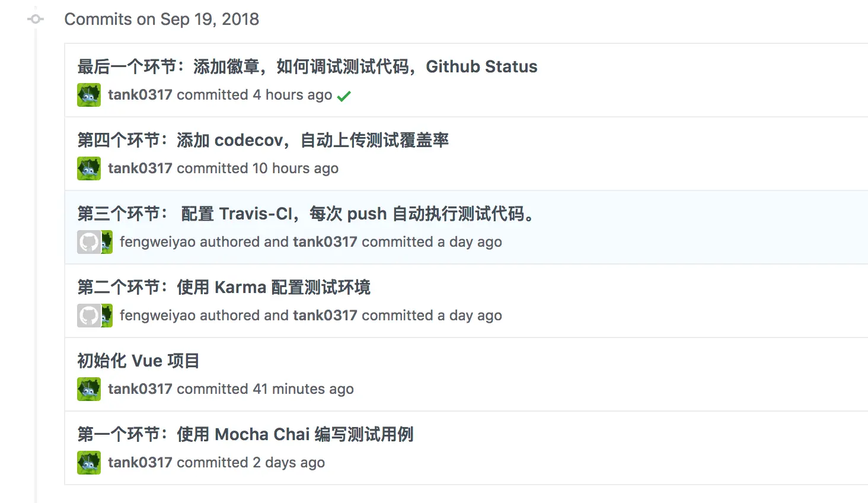Click the Travis-CI configuration commit title
Screen dimensions: 868x503
[304, 214]
